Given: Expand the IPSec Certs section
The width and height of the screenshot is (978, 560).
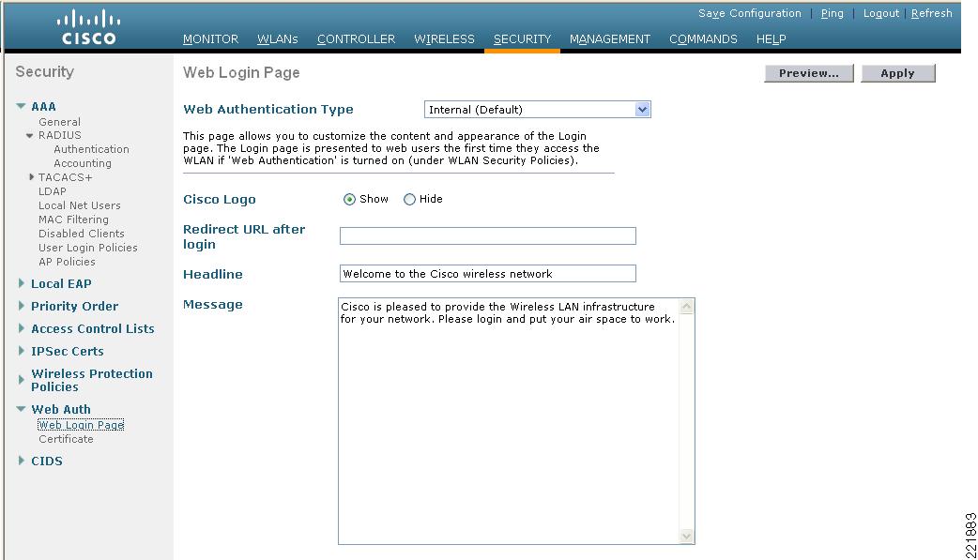Looking at the screenshot, I should click(x=22, y=351).
